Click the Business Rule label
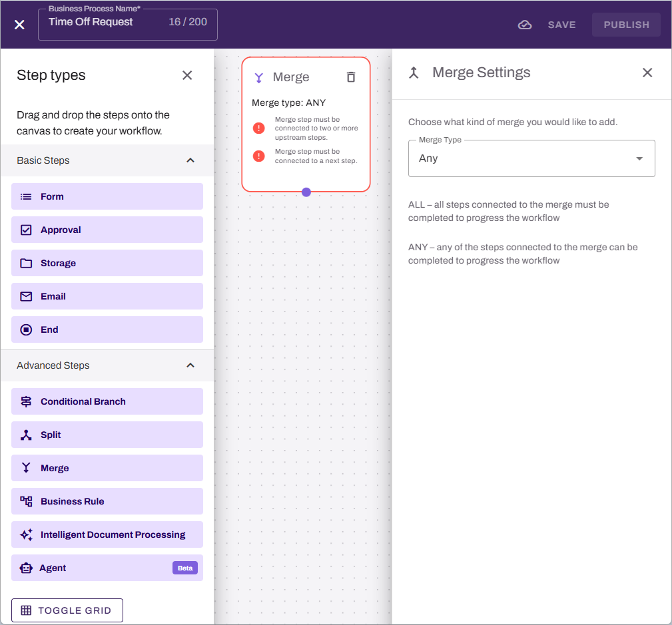 tap(73, 501)
